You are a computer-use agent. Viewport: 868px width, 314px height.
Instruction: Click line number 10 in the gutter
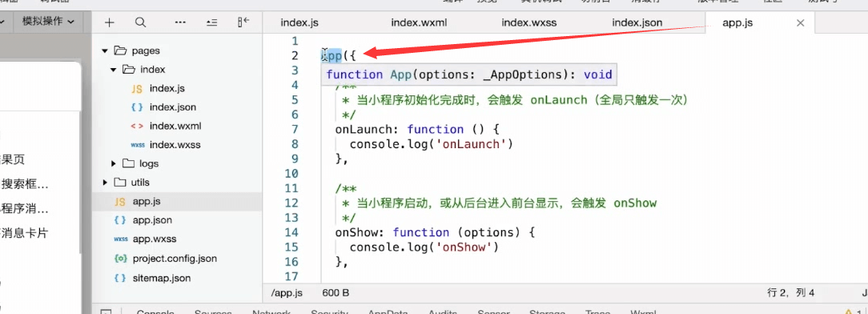click(291, 174)
